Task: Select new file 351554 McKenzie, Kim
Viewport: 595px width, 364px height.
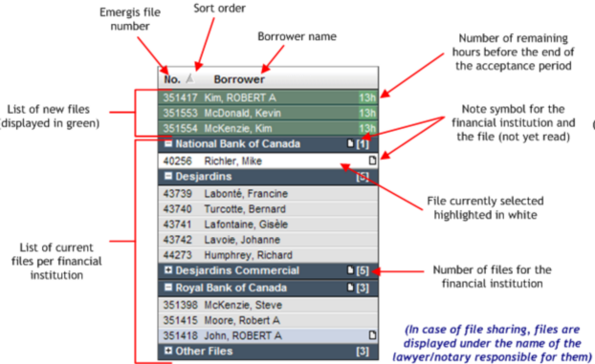Action: pos(268,128)
